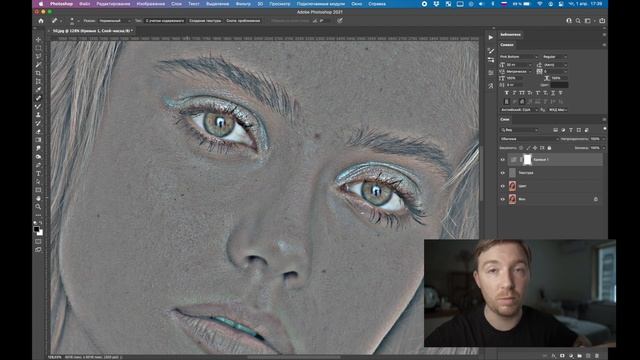Click the search magnifier icon top right
640x360 pixels.
(578, 20)
